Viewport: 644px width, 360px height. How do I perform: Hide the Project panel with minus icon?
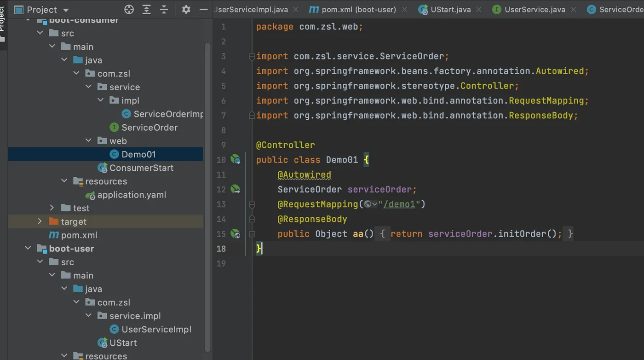[x=203, y=9]
